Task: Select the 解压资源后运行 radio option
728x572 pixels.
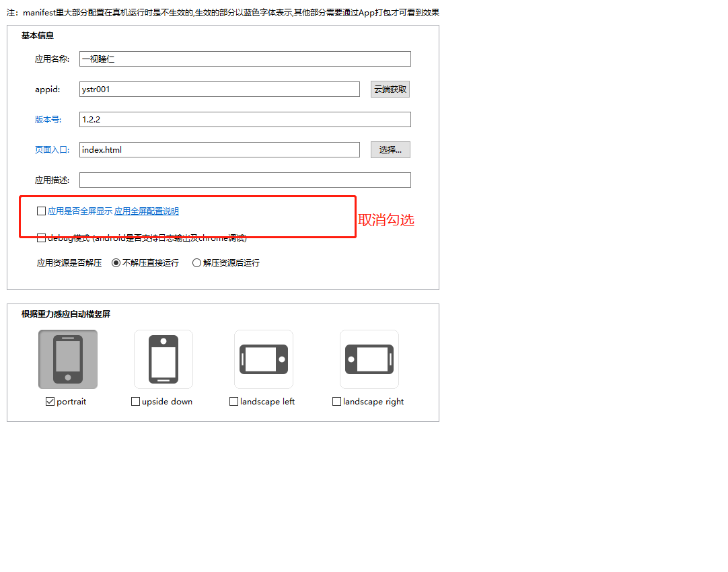Action: coord(197,263)
